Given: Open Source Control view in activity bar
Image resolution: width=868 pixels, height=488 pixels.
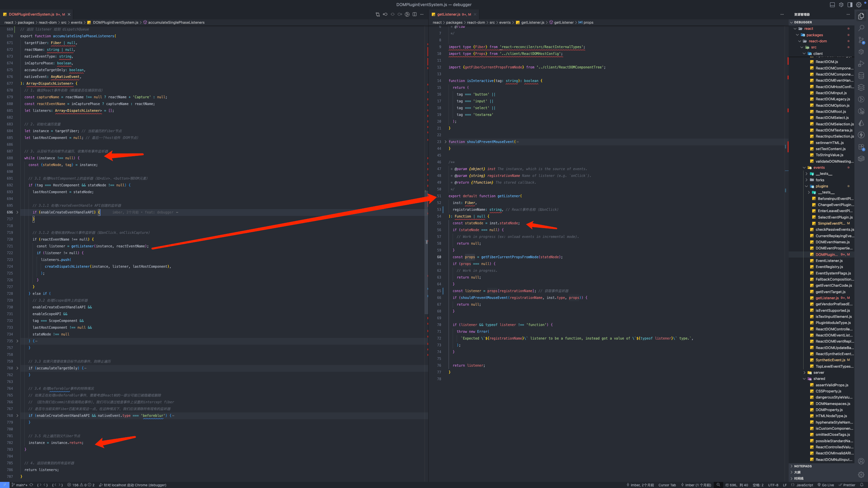Looking at the screenshot, I should click(x=861, y=40).
